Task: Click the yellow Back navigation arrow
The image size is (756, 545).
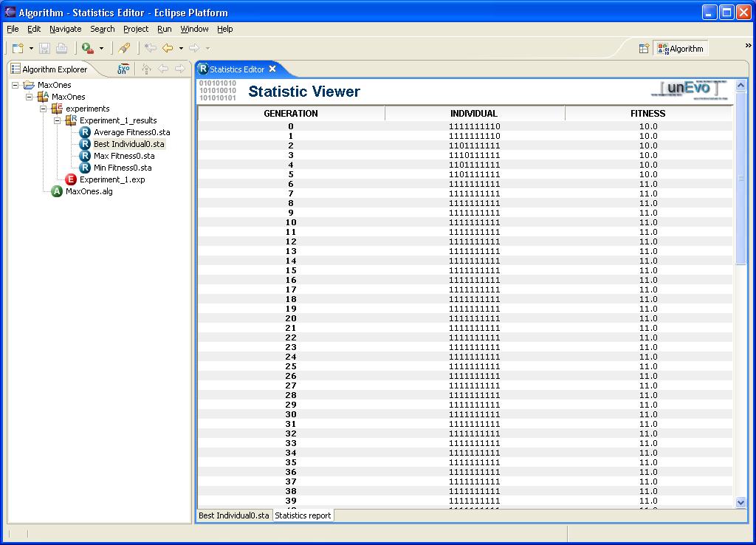Action: [168, 48]
